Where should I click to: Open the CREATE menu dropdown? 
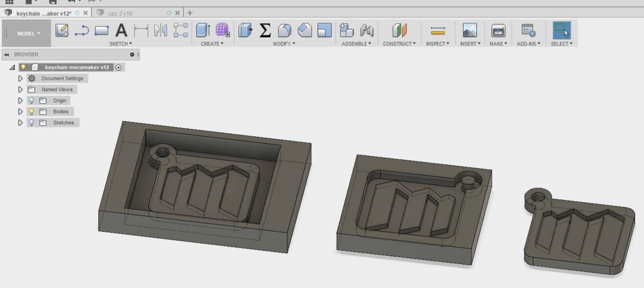[x=212, y=44]
